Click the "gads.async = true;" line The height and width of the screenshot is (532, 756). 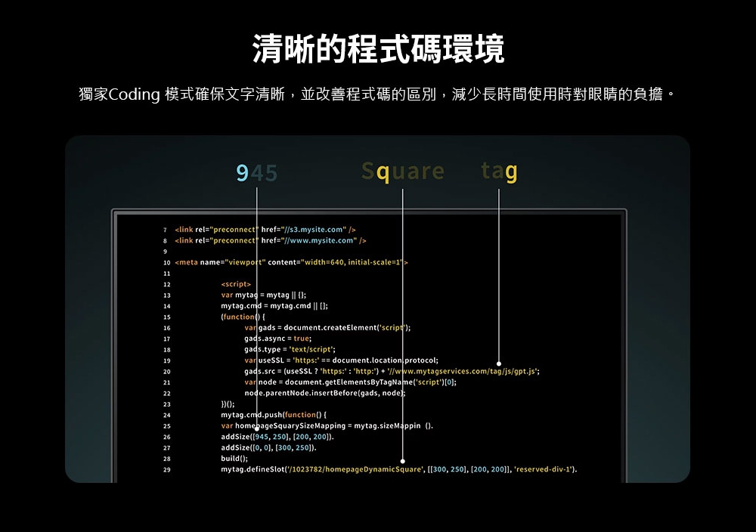277,339
